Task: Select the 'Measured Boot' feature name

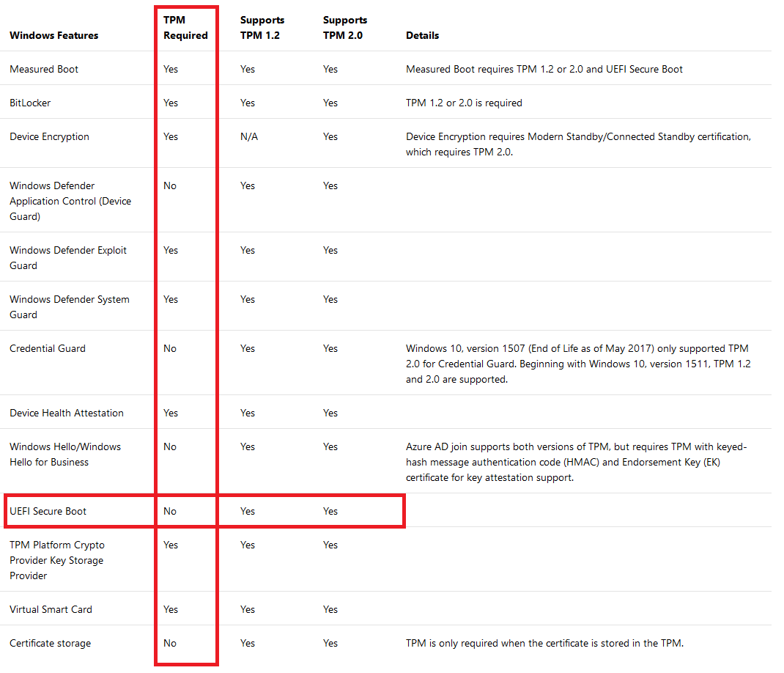Action: pos(44,69)
